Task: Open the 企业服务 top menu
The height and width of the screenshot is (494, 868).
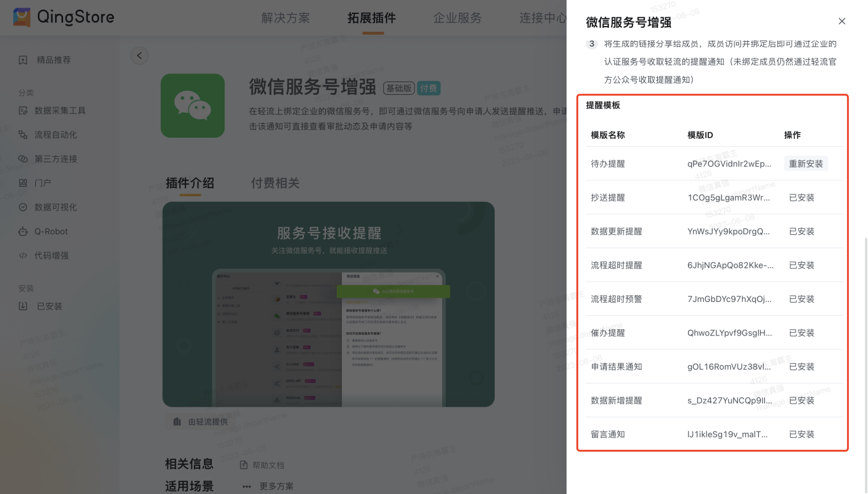Action: 457,18
